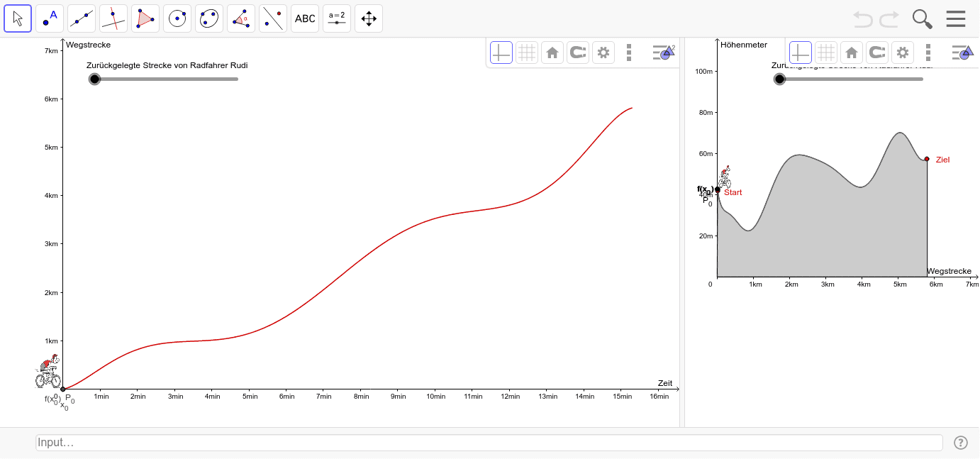This screenshot has height=459, width=980.
Task: Click inside the Input bar field
Action: tap(489, 443)
